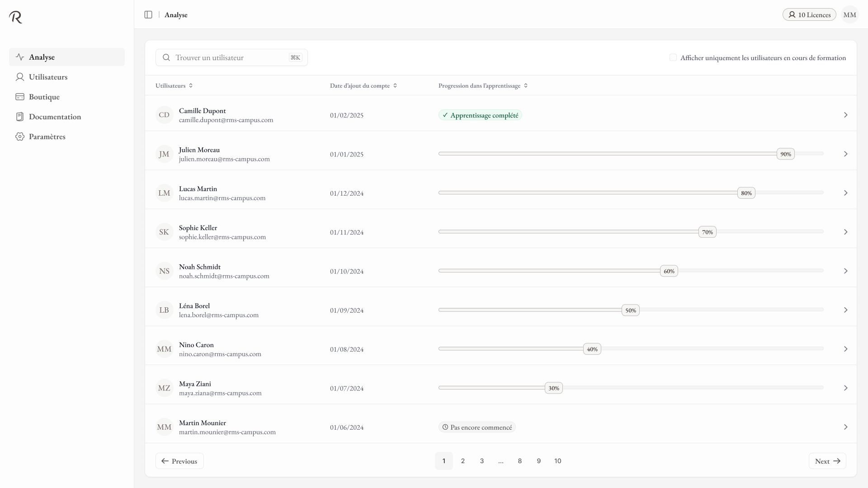
Task: Click the magnifier icon in the search box
Action: point(166,58)
